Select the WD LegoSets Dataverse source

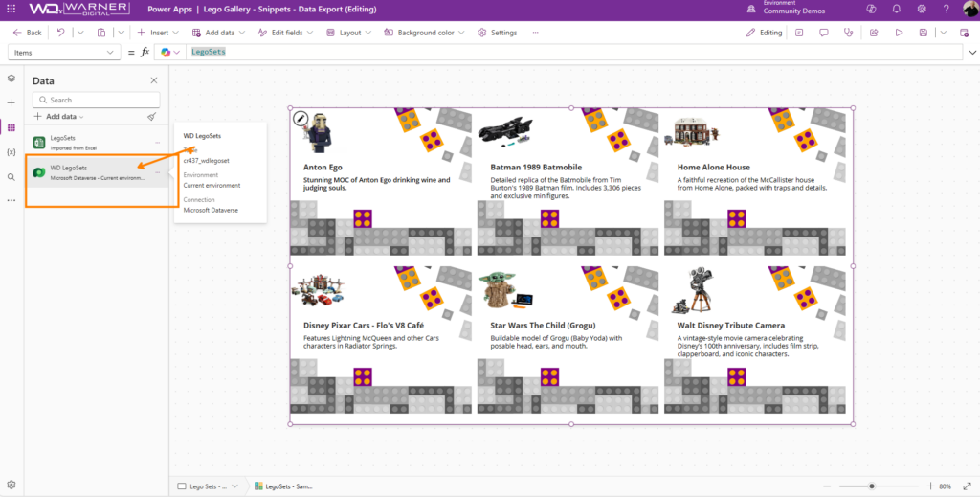click(x=97, y=172)
